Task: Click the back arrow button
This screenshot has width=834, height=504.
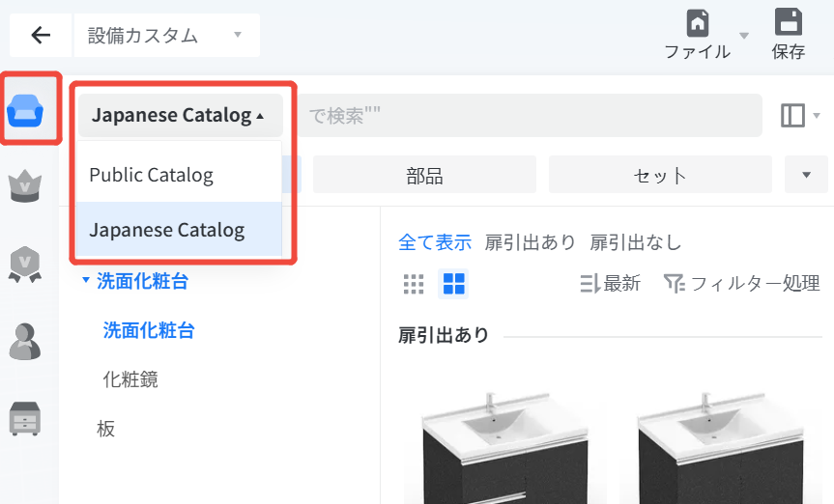Action: click(41, 35)
